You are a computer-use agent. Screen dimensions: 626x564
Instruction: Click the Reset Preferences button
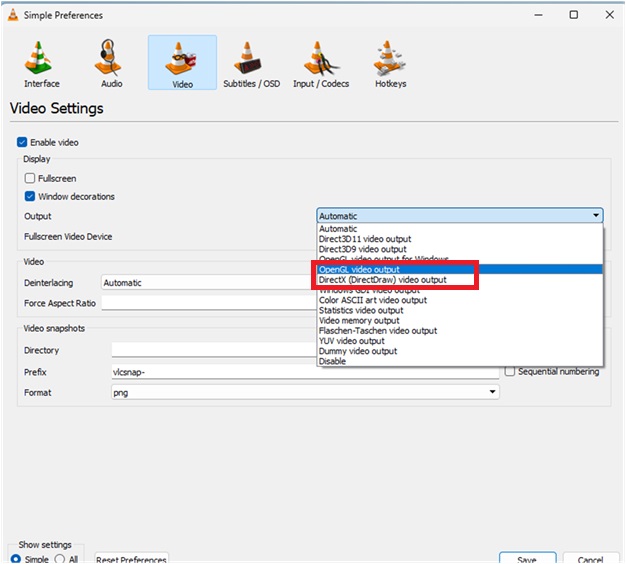(x=131, y=558)
